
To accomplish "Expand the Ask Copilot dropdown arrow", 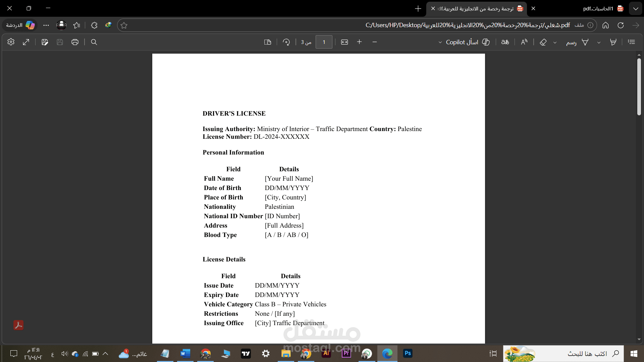I will pyautogui.click(x=440, y=42).
